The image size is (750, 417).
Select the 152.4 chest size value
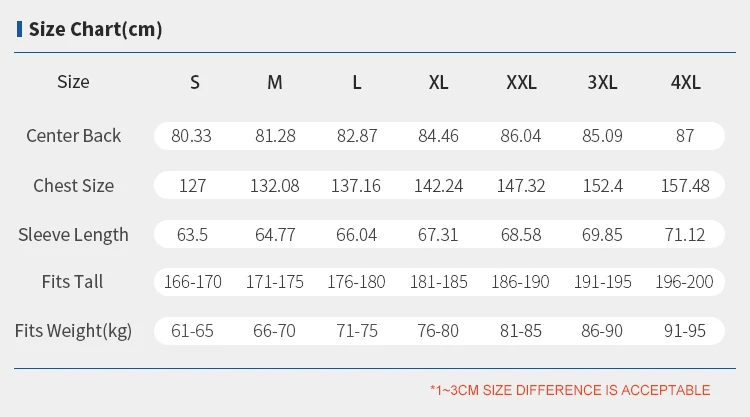(x=602, y=185)
